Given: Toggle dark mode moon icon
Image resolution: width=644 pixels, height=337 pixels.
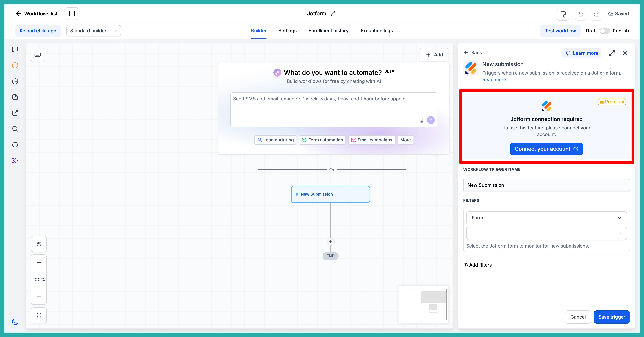Looking at the screenshot, I should point(15,322).
